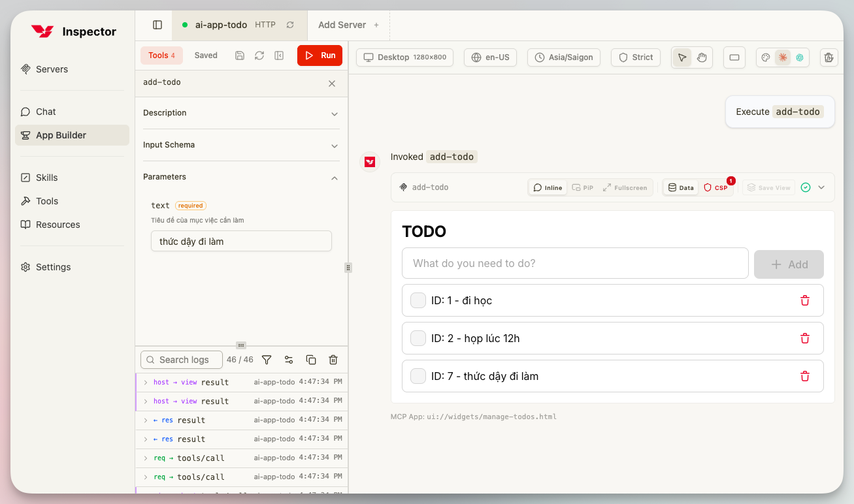Open Tools in the left sidebar
Viewport: 854px width, 504px height.
pos(72,201)
